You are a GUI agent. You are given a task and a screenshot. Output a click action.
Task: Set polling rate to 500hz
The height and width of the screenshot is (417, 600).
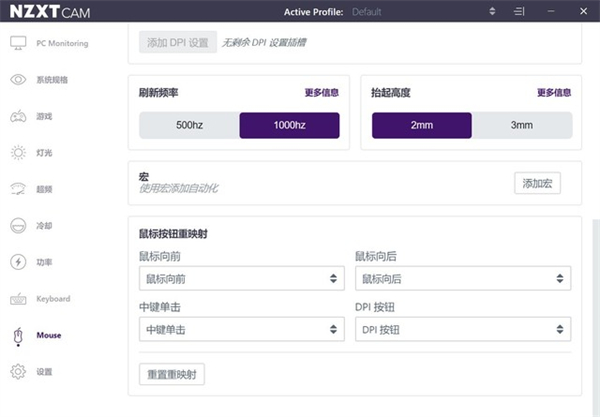click(x=189, y=125)
